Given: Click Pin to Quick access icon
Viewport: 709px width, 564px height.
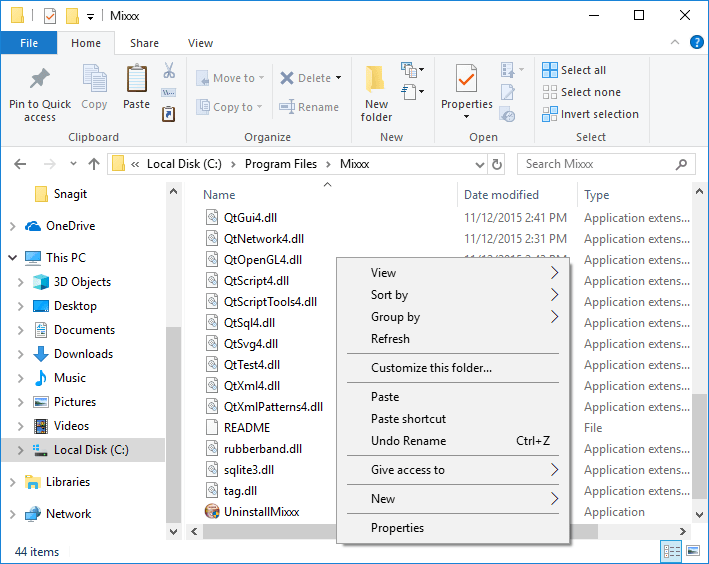Looking at the screenshot, I should [x=40, y=79].
